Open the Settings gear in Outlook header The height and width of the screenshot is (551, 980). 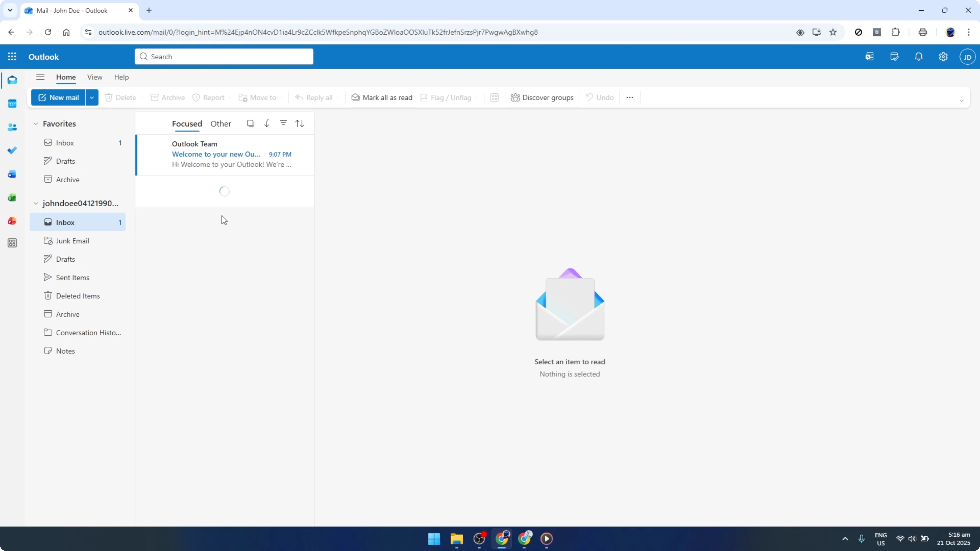click(x=943, y=57)
